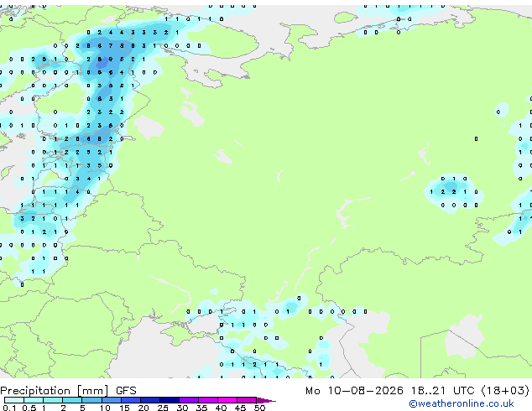Select the 10–15 mm legend swatch
The width and height of the screenshot is (532, 411).
111,400
